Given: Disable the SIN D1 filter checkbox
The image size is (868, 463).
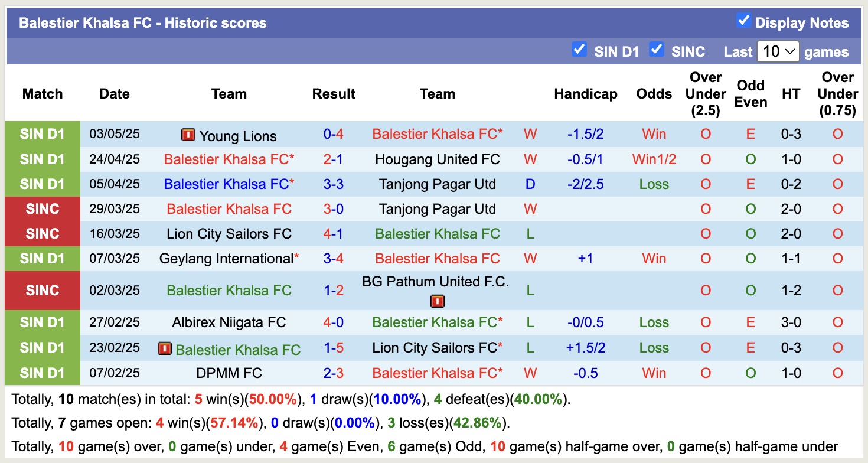Looking at the screenshot, I should [x=579, y=51].
